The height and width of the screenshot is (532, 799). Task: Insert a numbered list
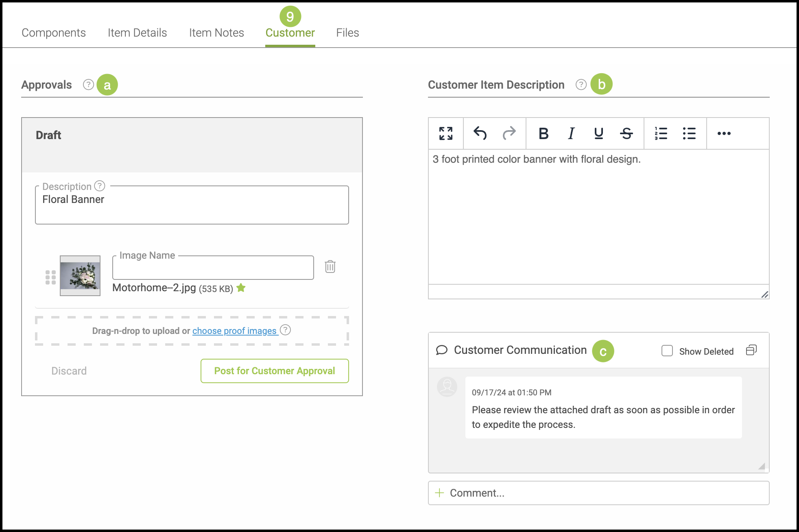661,133
